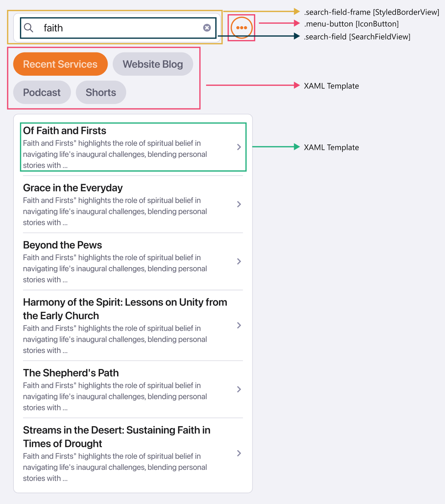The height and width of the screenshot is (504, 445).
Task: Click the magnifying glass search icon
Action: 29,28
